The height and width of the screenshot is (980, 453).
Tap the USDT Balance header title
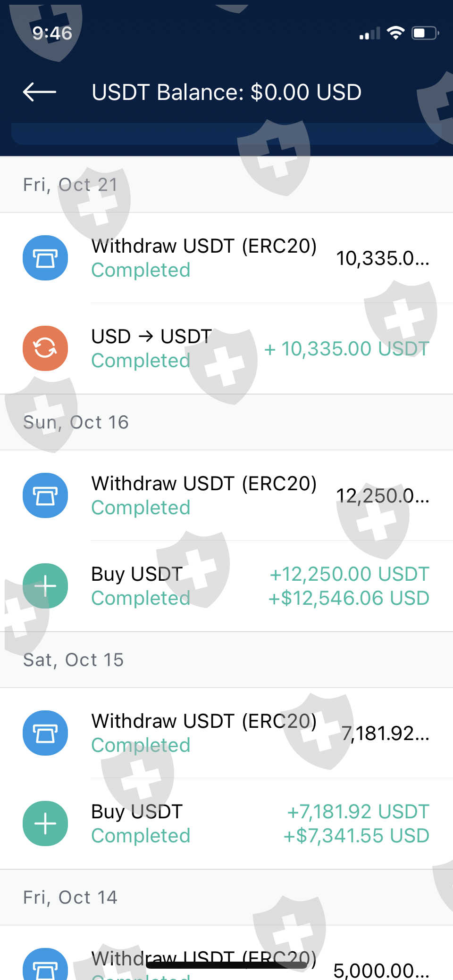point(226,92)
